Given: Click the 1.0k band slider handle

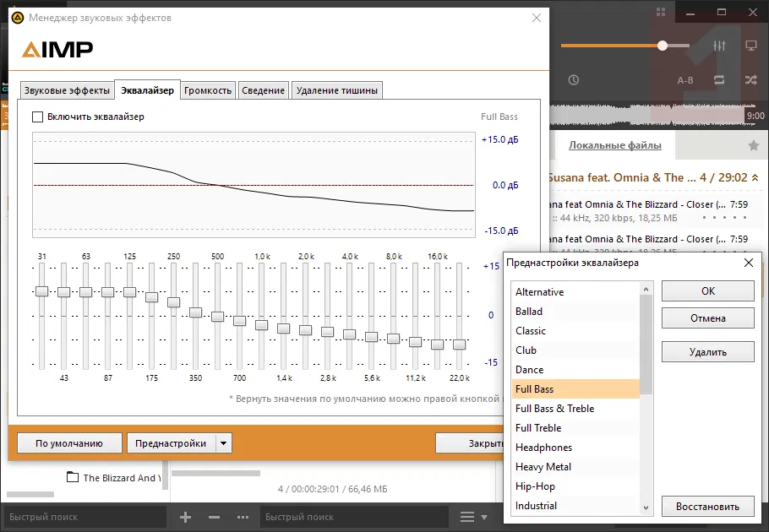Looking at the screenshot, I should 261,325.
